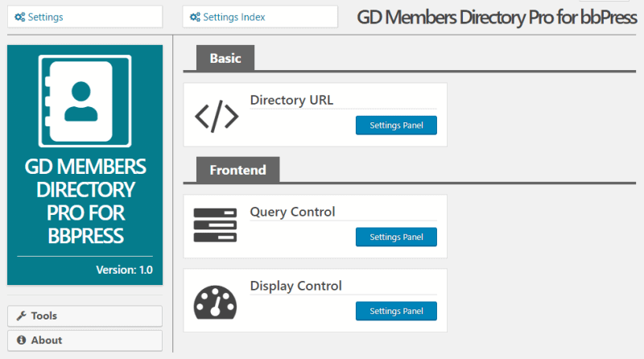Open Settings Panel for Display Control
Image resolution: width=644 pixels, height=359 pixels.
(396, 311)
